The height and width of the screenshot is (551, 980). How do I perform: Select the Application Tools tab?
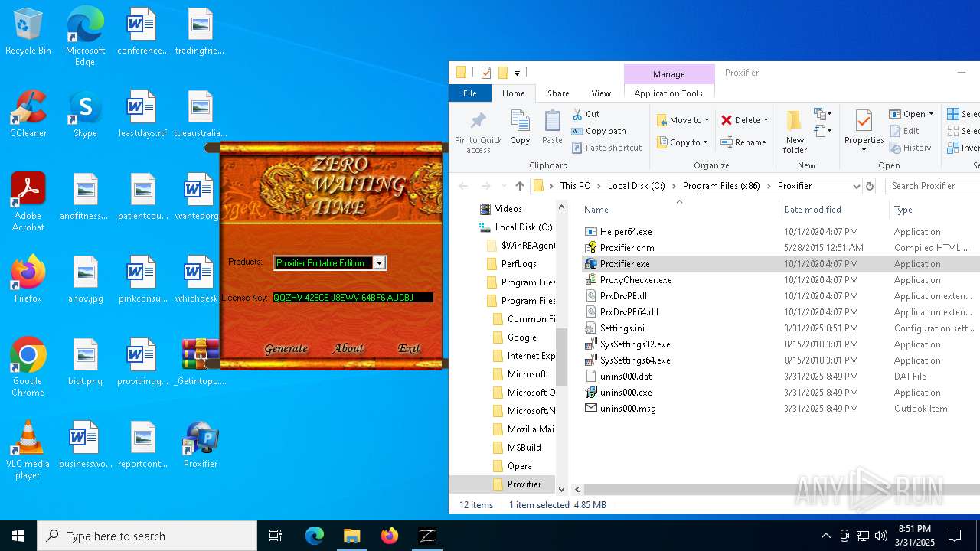coord(668,93)
